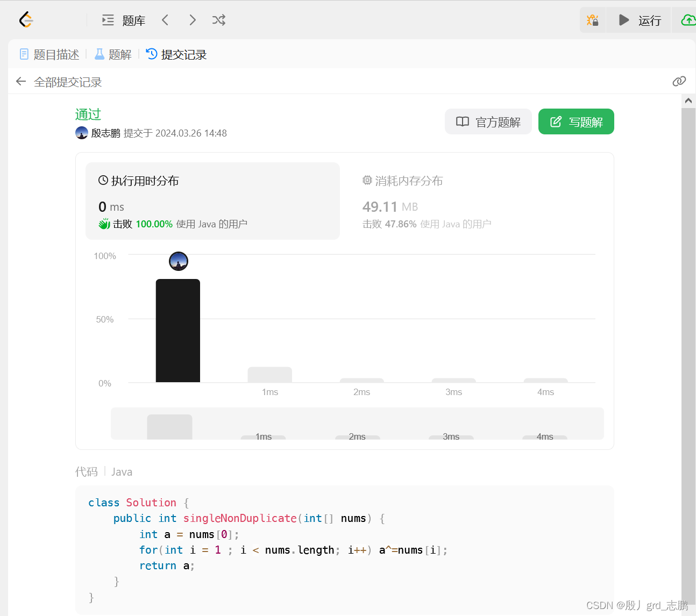Click the chip icon beside 消耗内存分布
Screen dimensions: 696x616
click(x=367, y=181)
